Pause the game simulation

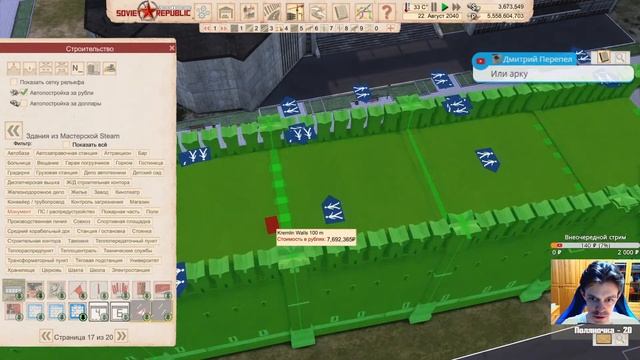pyautogui.click(x=434, y=7)
